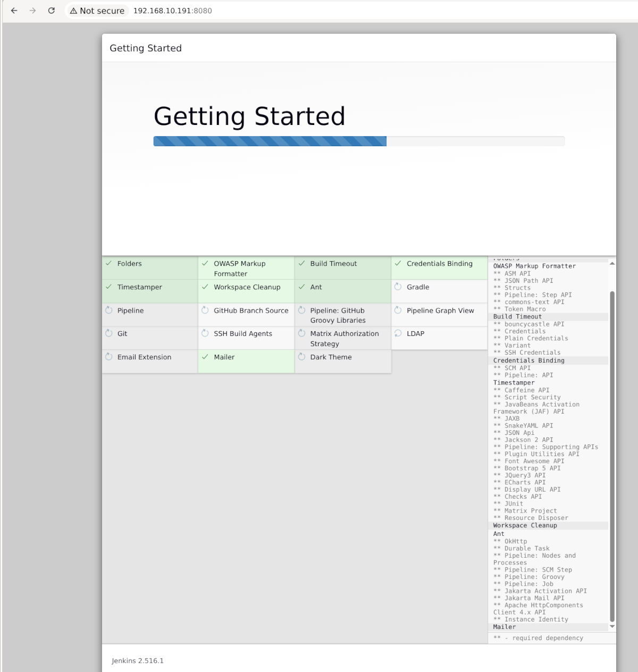Click the Jenkins 2.516.1 version text

click(x=138, y=661)
